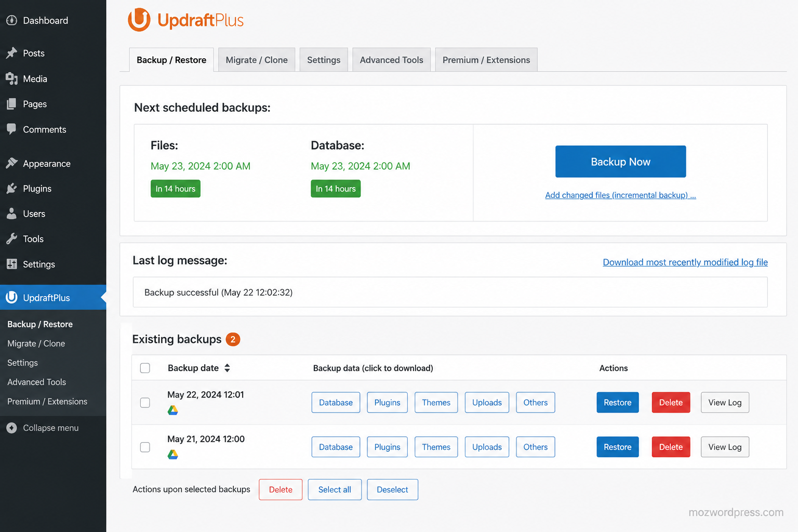Screen dimensions: 798x532
Task: Click Add changed files incremental backup link
Action: [x=620, y=195]
